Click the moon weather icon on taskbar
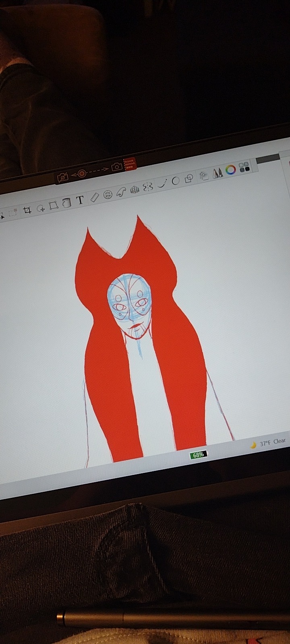Viewport: 290px width, 644px height. (253, 445)
